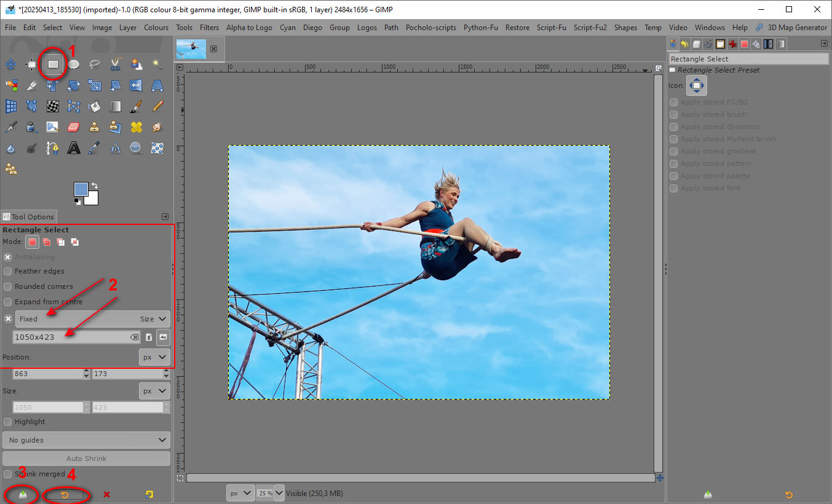Activate the Paintbrush tool
832x504 pixels.
[137, 106]
